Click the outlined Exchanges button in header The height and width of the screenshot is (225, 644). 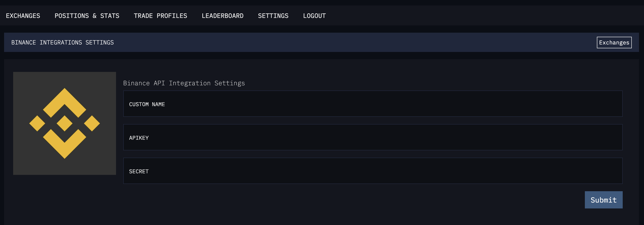(x=614, y=43)
